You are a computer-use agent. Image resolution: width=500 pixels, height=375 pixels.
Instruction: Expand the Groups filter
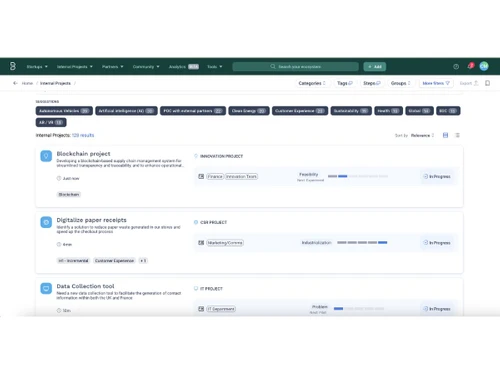coord(401,83)
